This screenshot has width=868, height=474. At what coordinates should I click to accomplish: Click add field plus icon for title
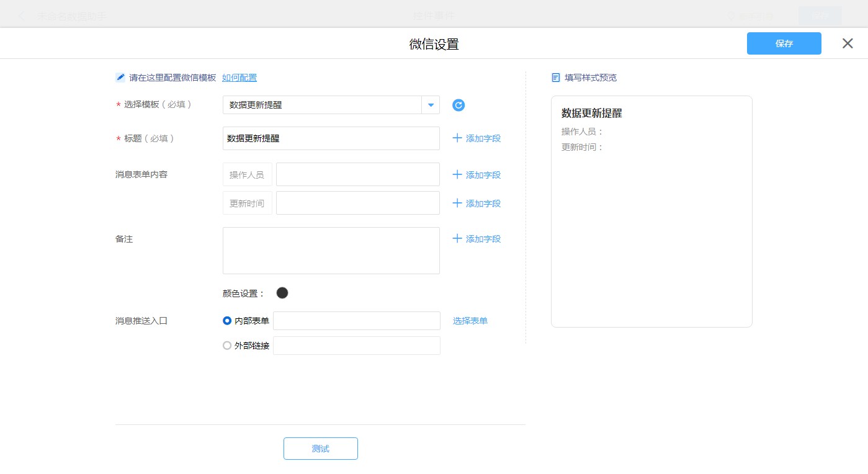coord(457,138)
